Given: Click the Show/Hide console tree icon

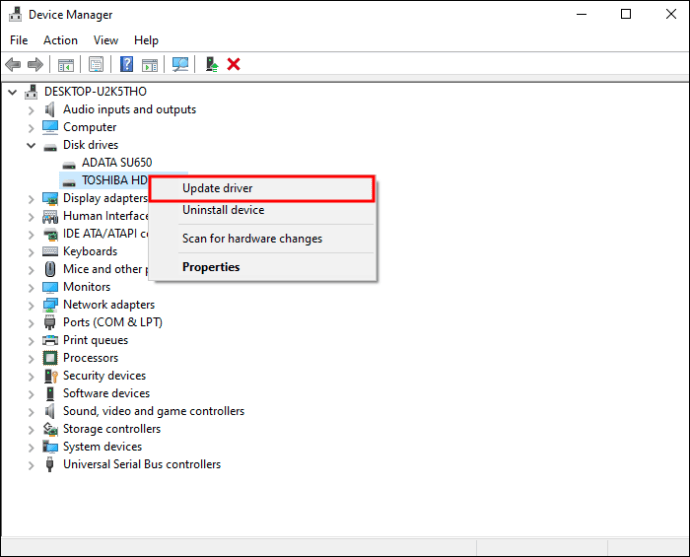Looking at the screenshot, I should 66,65.
